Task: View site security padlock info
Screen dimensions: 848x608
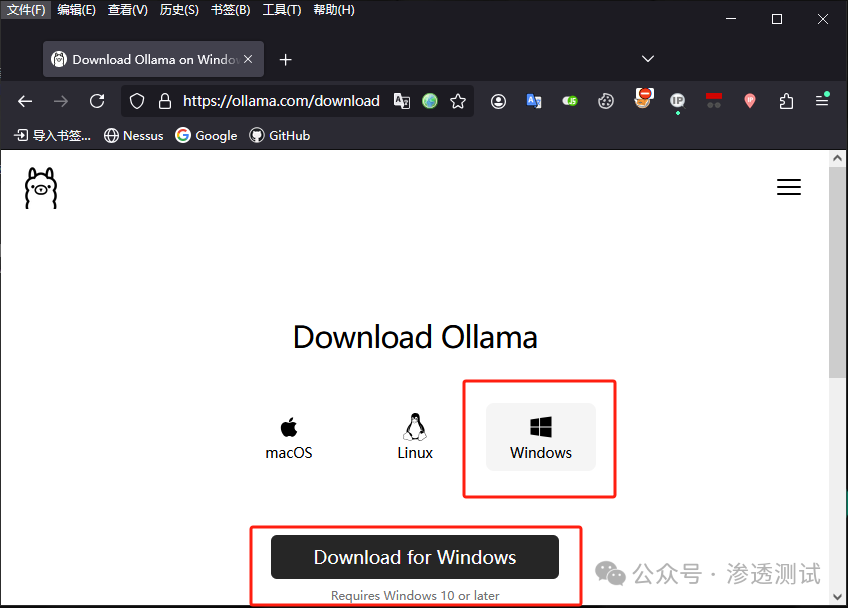Action: click(x=164, y=101)
